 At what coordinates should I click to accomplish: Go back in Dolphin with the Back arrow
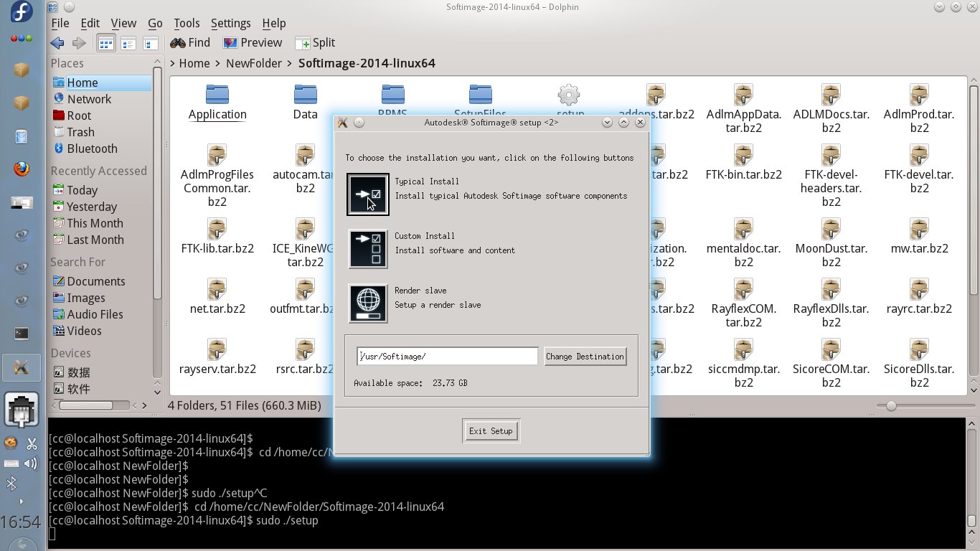coord(57,43)
